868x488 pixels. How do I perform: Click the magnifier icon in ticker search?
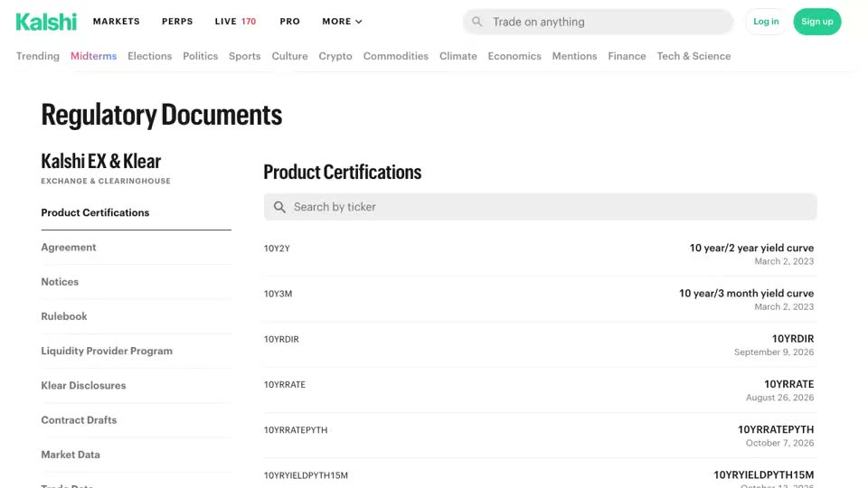tap(279, 207)
